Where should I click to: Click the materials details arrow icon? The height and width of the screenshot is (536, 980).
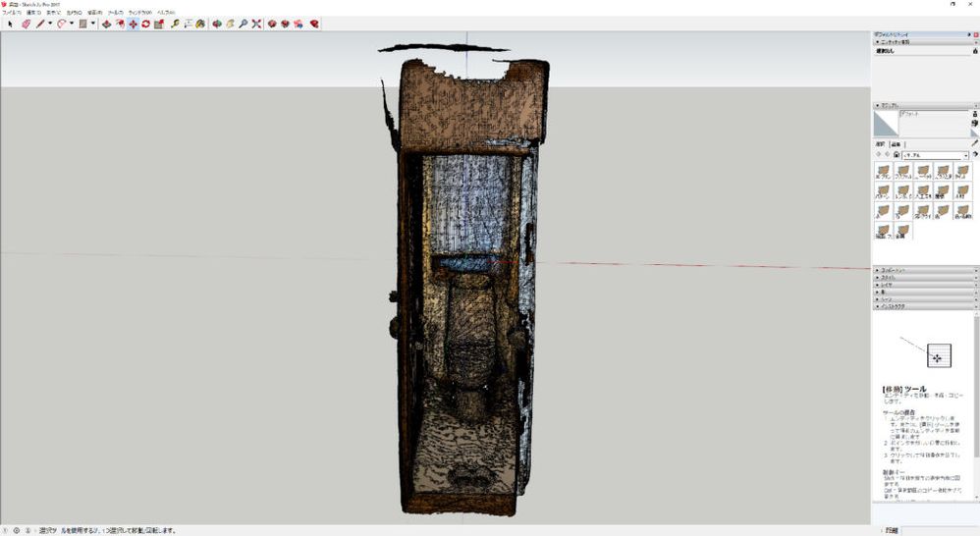pos(975,154)
